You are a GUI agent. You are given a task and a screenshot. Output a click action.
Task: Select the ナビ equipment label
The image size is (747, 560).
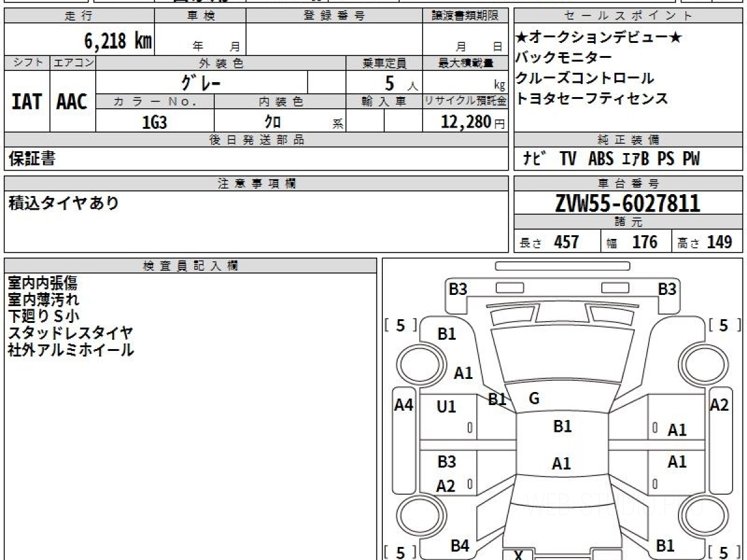point(534,159)
